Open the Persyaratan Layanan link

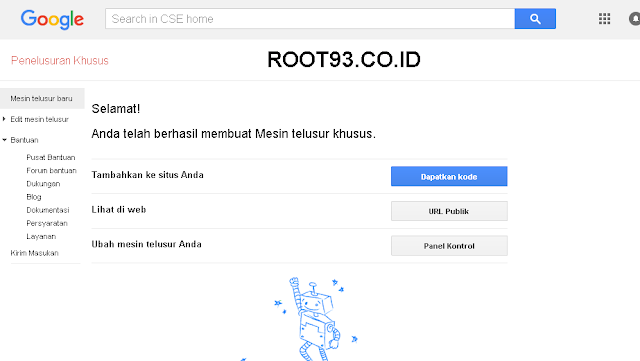[47, 230]
